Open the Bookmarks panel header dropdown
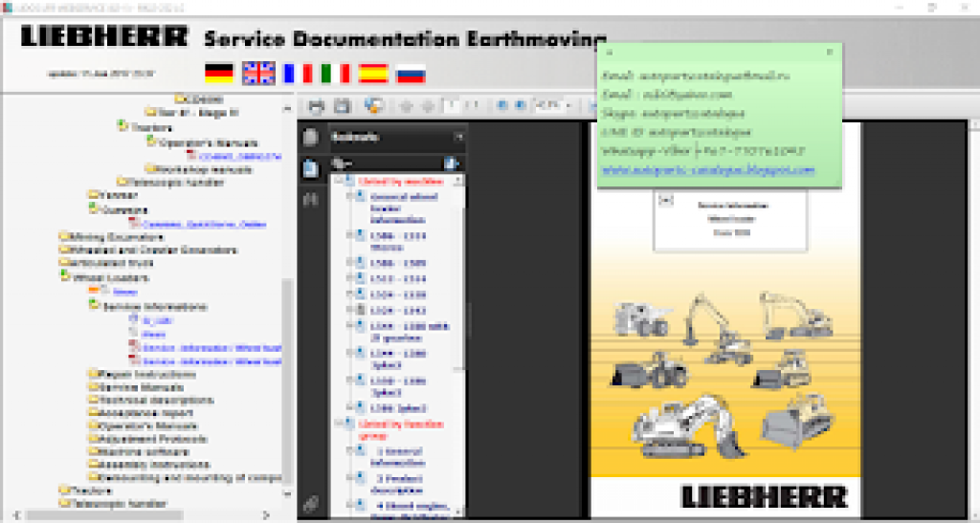This screenshot has width=980, height=523. (x=459, y=137)
